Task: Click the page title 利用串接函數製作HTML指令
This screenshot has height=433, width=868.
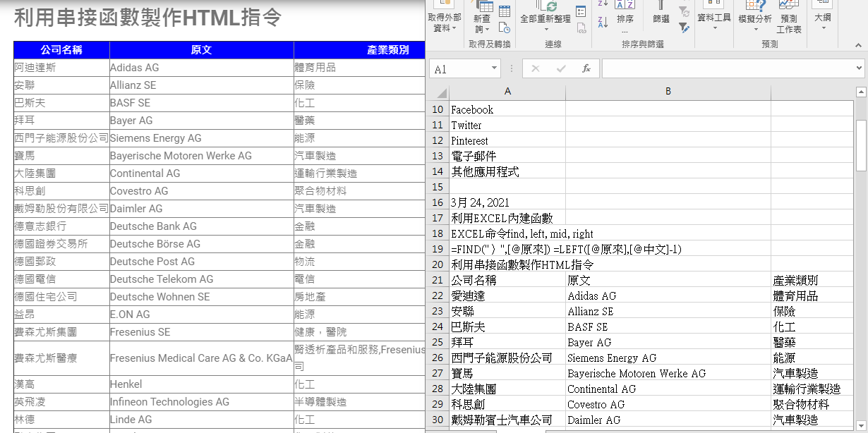Action: (x=147, y=18)
